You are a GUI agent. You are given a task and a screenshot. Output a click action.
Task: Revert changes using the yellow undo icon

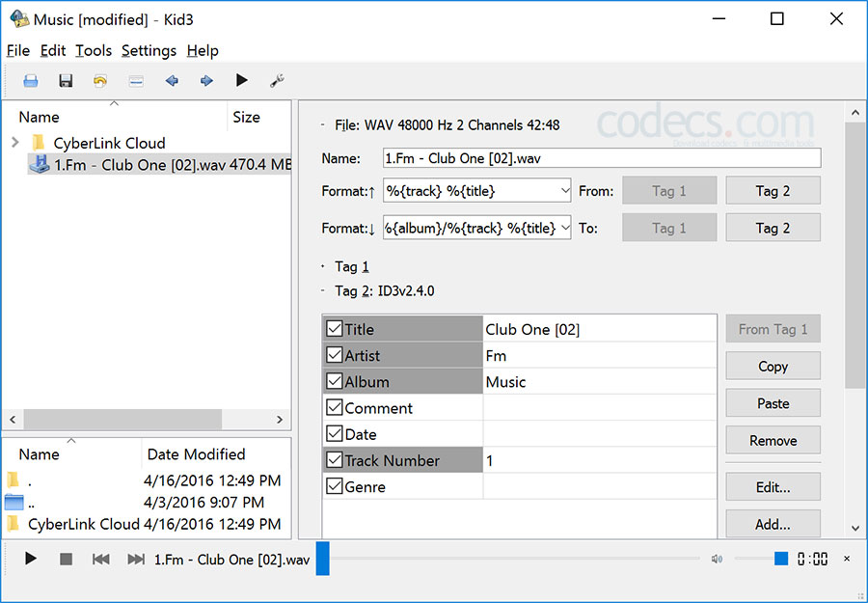coord(100,81)
